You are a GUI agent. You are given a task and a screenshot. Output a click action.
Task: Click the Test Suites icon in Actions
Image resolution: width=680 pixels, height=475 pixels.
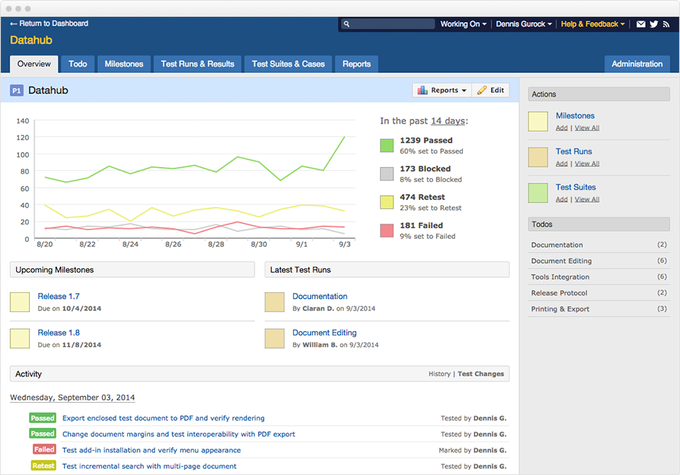pyautogui.click(x=538, y=193)
